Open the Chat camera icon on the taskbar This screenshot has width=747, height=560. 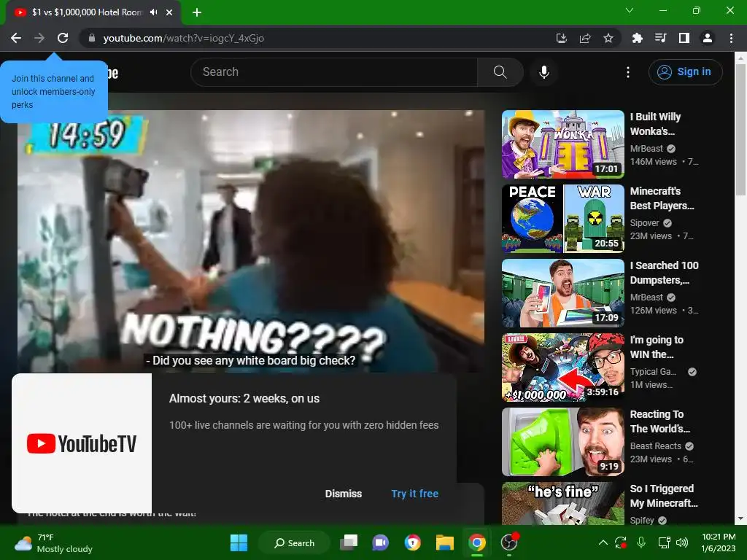click(380, 542)
